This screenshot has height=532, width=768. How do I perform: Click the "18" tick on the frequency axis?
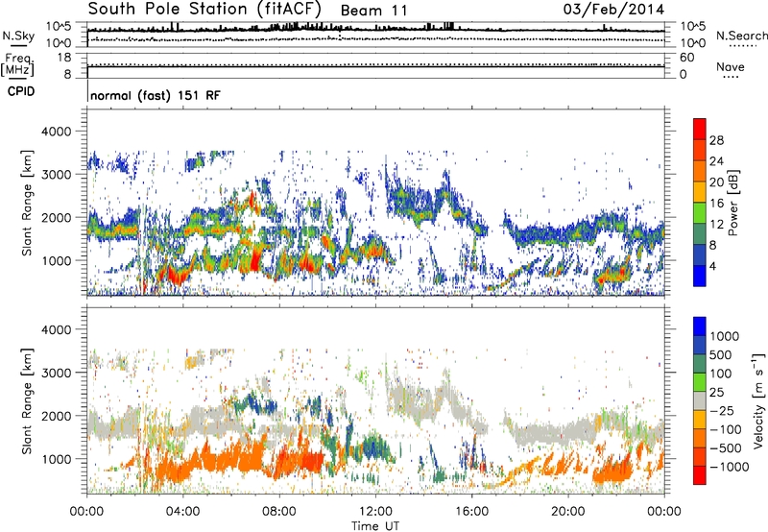(64, 58)
